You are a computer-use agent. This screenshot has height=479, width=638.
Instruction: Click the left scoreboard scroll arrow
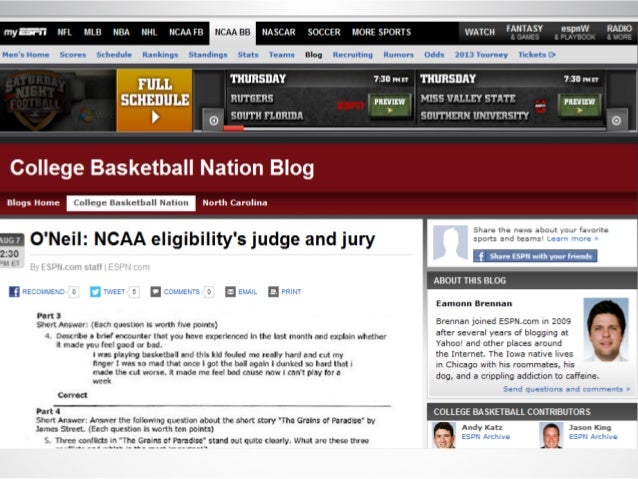point(214,120)
